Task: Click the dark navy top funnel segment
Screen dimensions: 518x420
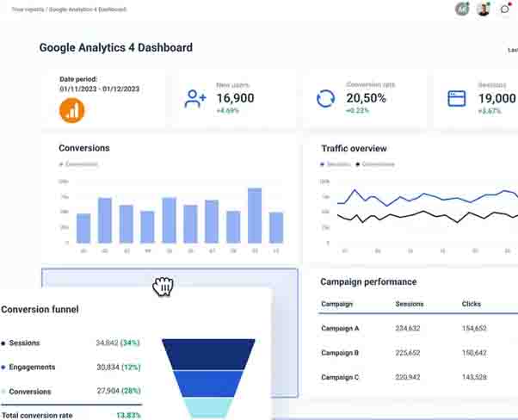Action: [x=208, y=354]
